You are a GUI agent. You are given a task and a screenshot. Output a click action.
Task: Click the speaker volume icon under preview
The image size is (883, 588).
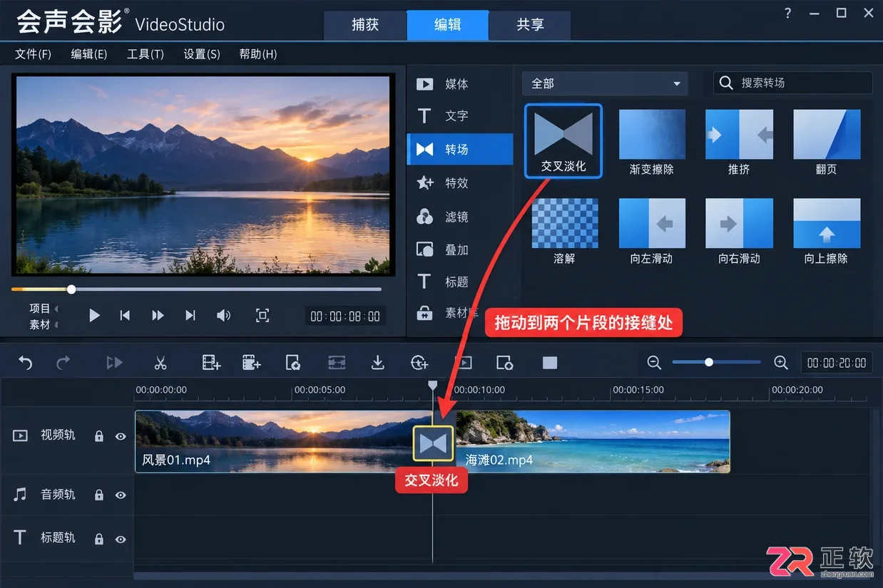click(x=224, y=315)
